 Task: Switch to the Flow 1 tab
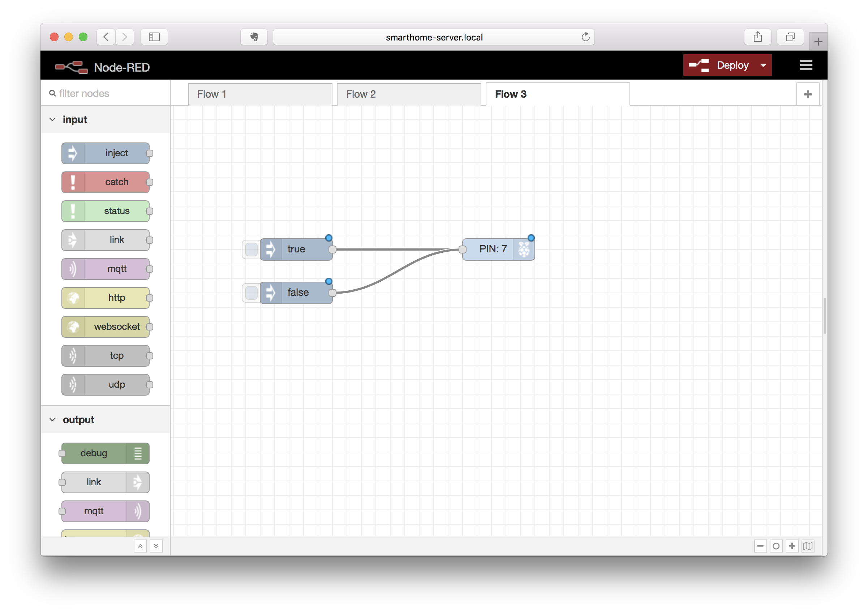click(x=260, y=94)
